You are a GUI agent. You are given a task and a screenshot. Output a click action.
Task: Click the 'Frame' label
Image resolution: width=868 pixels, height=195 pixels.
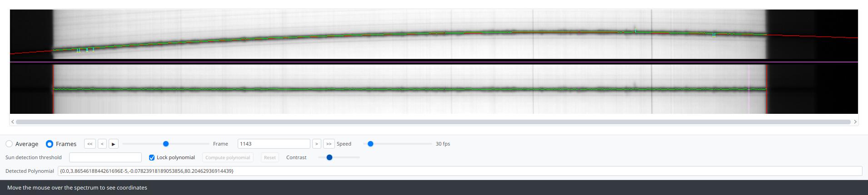pos(220,144)
